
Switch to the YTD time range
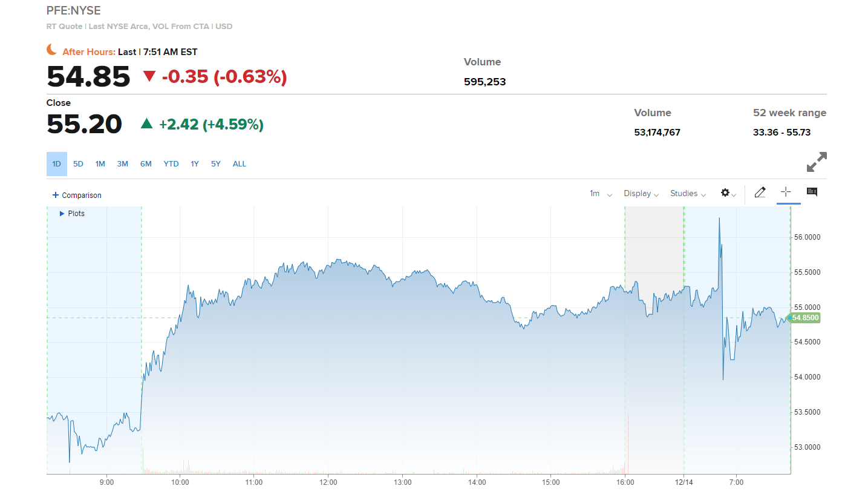[171, 164]
